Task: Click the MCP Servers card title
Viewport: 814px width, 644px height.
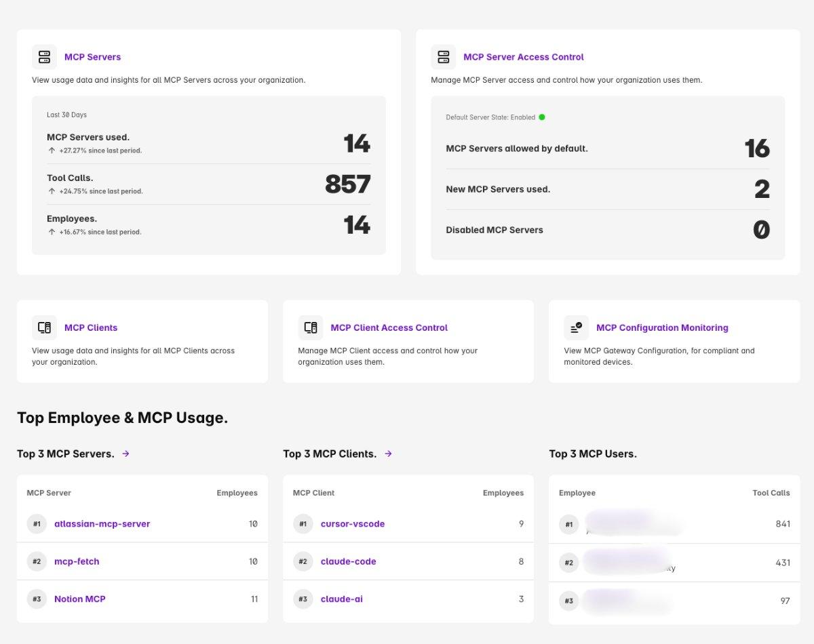Action: click(92, 57)
